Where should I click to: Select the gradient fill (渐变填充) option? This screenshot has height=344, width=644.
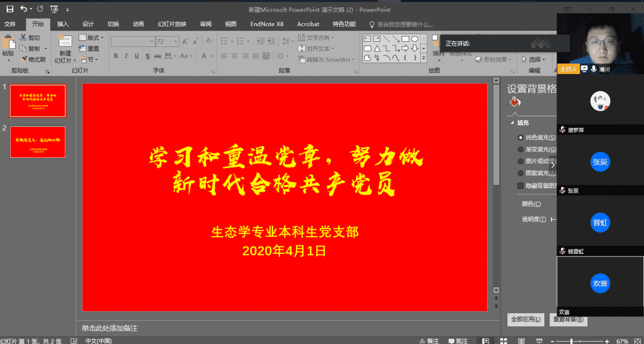(520, 150)
